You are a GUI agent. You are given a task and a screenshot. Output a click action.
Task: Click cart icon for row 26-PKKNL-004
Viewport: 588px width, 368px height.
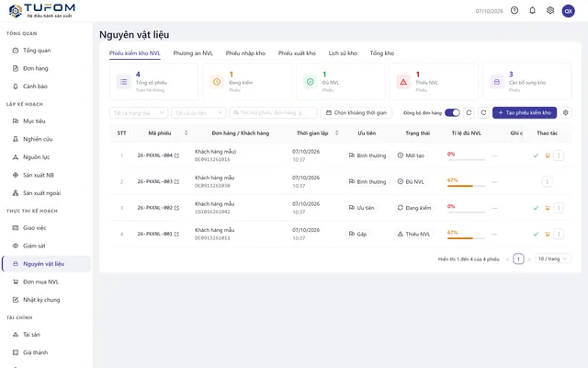(548, 155)
